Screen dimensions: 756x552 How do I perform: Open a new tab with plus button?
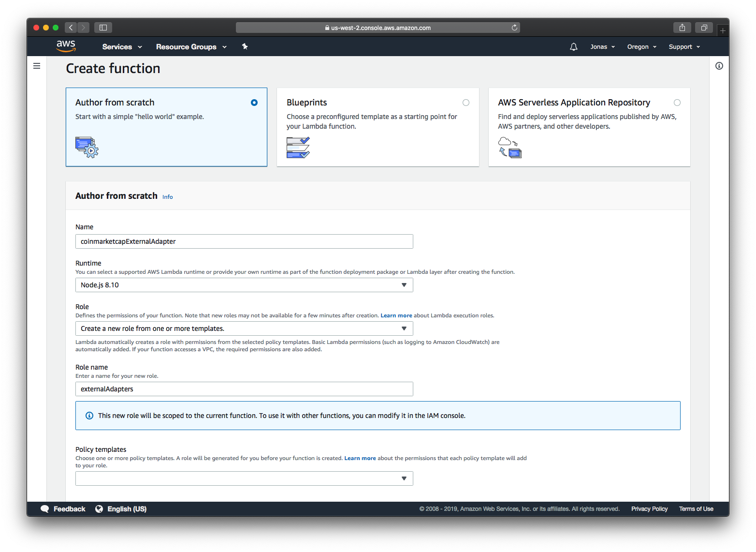(723, 30)
